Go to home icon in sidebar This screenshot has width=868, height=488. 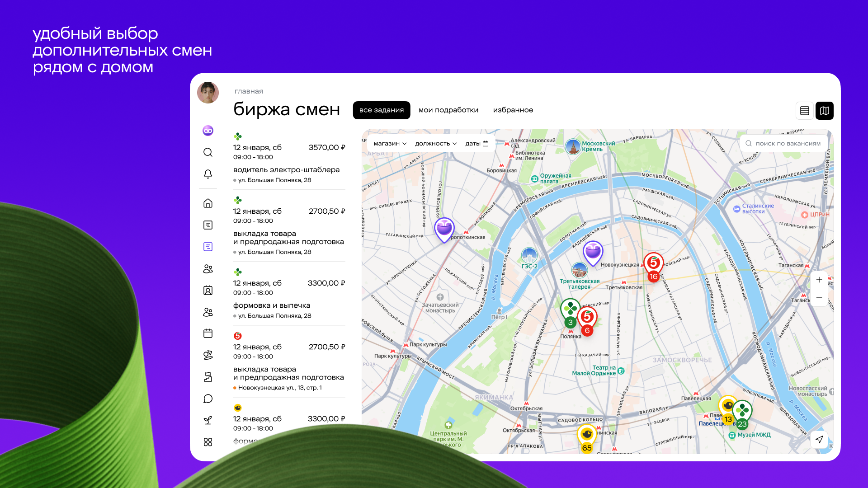(208, 203)
